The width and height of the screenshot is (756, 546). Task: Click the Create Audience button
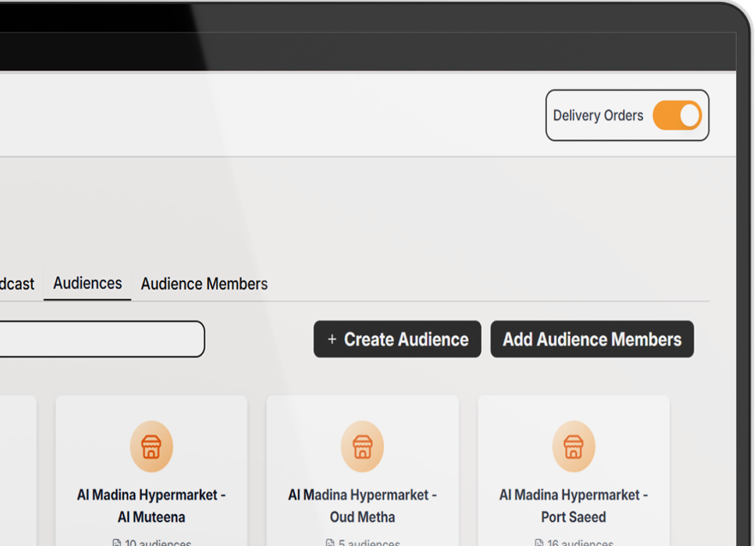pyautogui.click(x=397, y=339)
